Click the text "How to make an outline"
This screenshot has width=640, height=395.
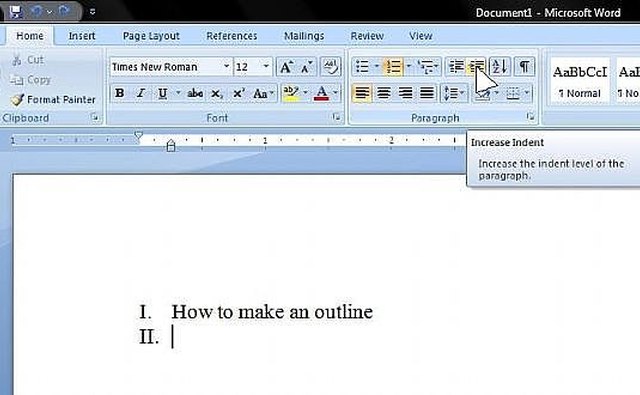click(x=272, y=312)
